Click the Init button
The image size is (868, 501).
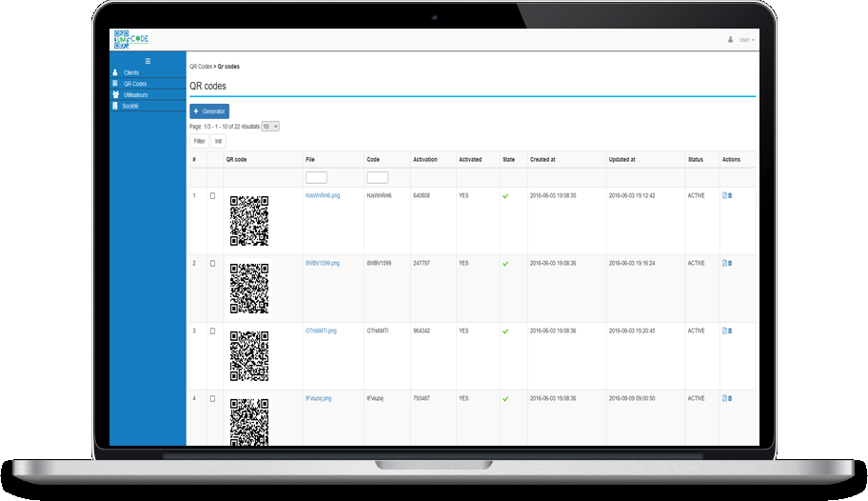tap(218, 141)
